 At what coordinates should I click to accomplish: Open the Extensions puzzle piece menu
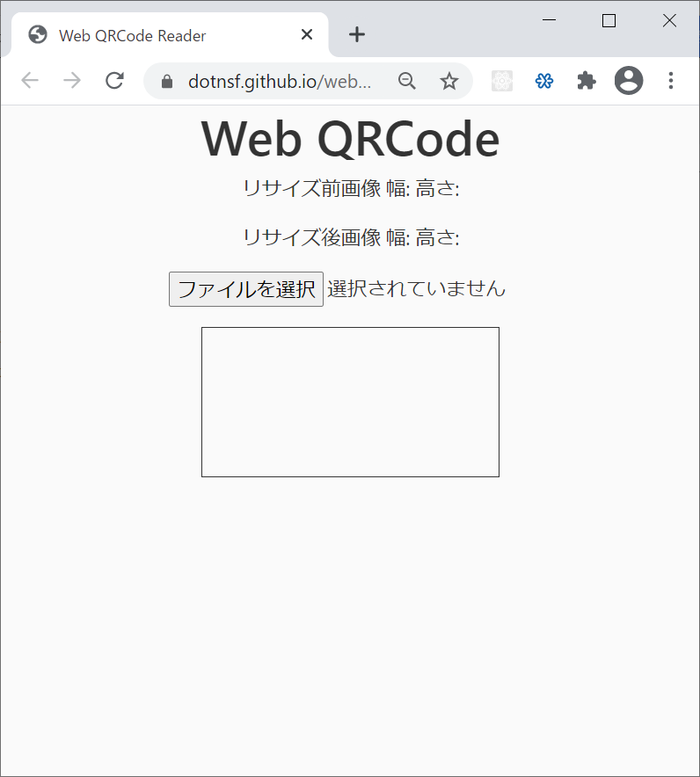point(587,81)
